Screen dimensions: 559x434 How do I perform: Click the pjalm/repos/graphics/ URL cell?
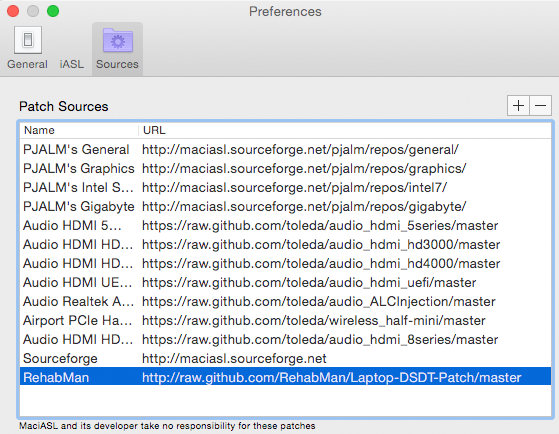(x=304, y=168)
